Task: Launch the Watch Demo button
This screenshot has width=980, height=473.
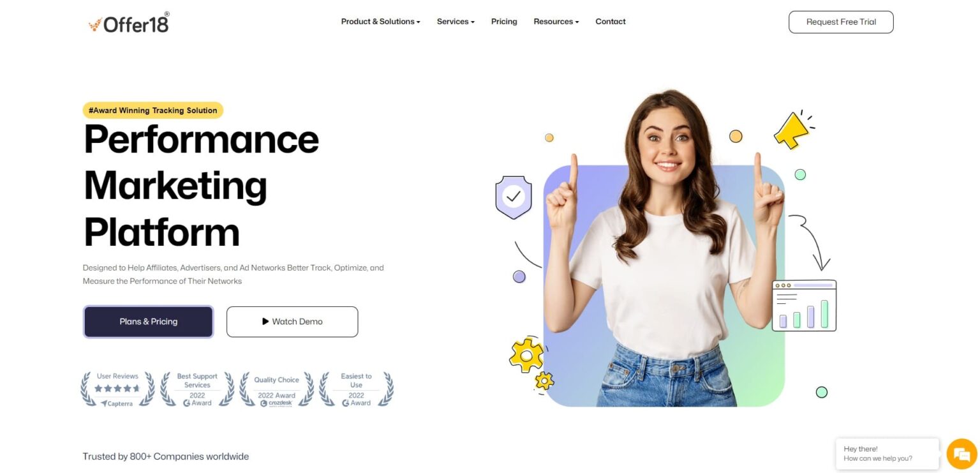Action: coord(292,321)
